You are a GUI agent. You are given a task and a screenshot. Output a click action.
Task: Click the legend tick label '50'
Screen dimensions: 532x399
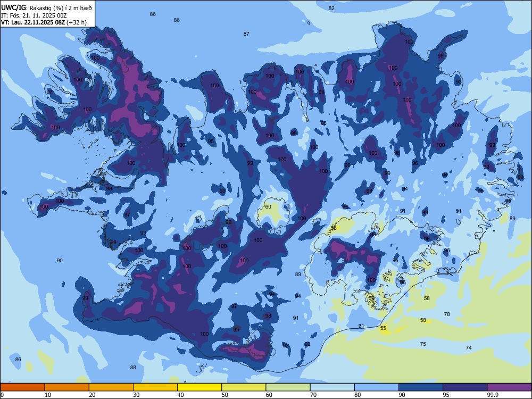[225, 395]
